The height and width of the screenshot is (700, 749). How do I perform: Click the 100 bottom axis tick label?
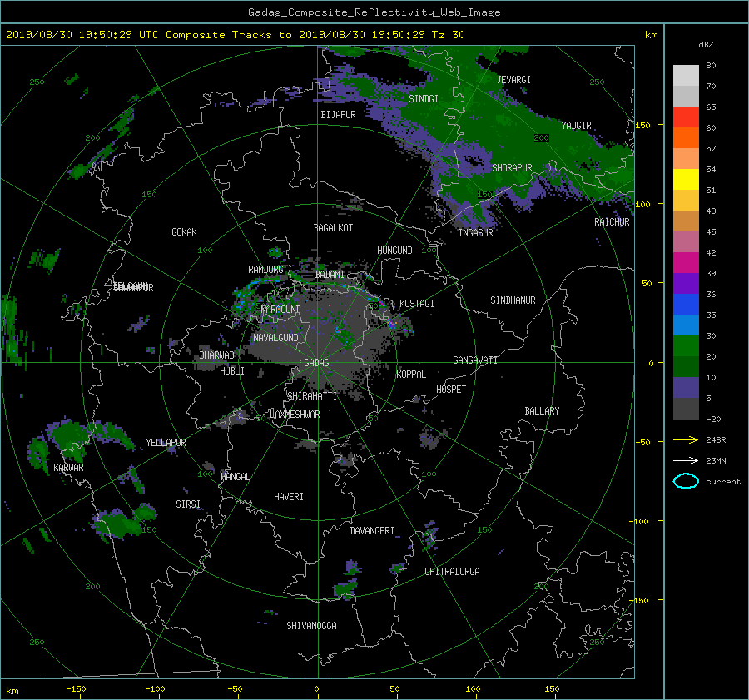click(x=473, y=689)
